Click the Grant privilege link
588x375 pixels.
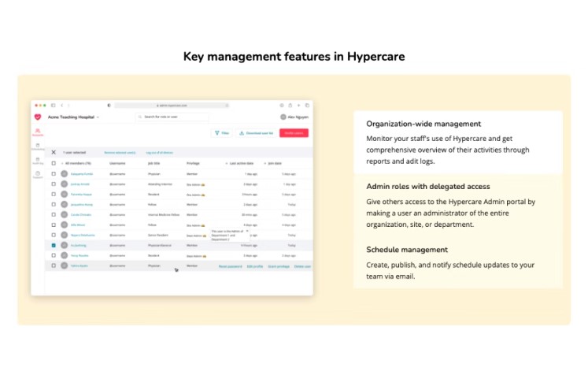pyautogui.click(x=279, y=266)
